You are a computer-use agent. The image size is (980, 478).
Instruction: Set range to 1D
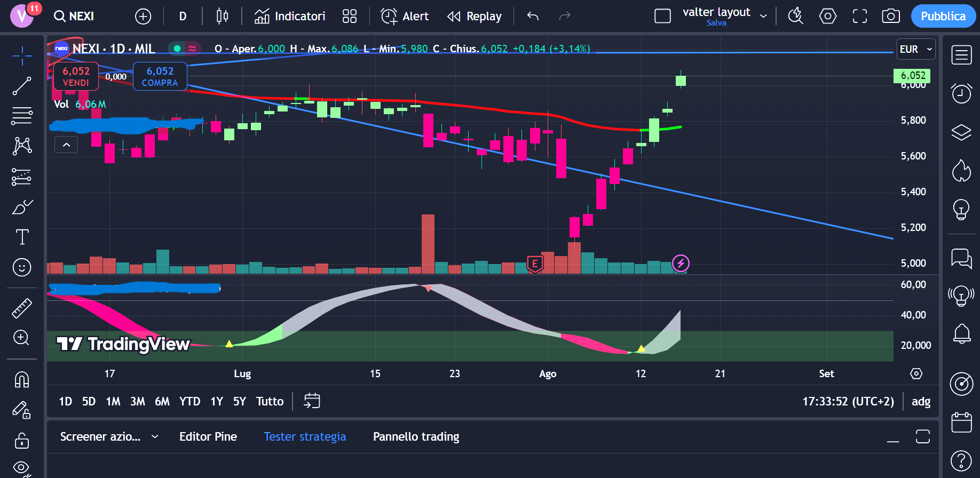pos(65,401)
